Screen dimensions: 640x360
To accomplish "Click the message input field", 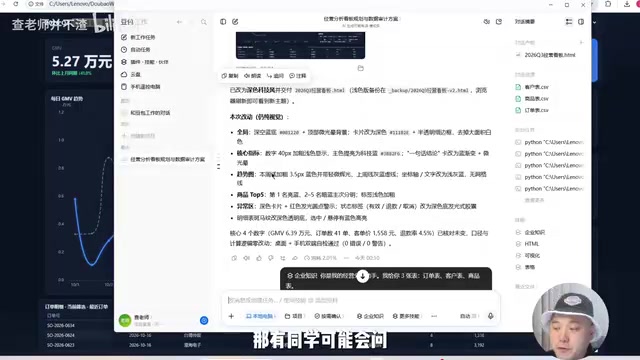I will click(361, 300).
